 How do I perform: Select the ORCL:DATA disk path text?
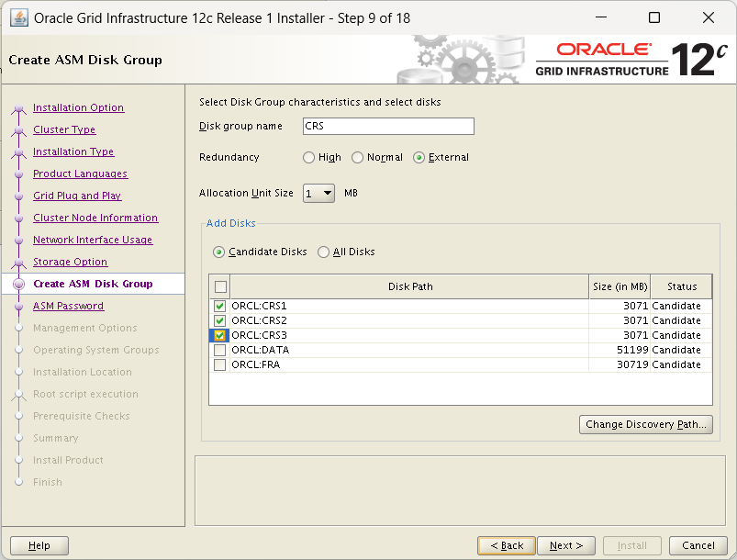261,351
